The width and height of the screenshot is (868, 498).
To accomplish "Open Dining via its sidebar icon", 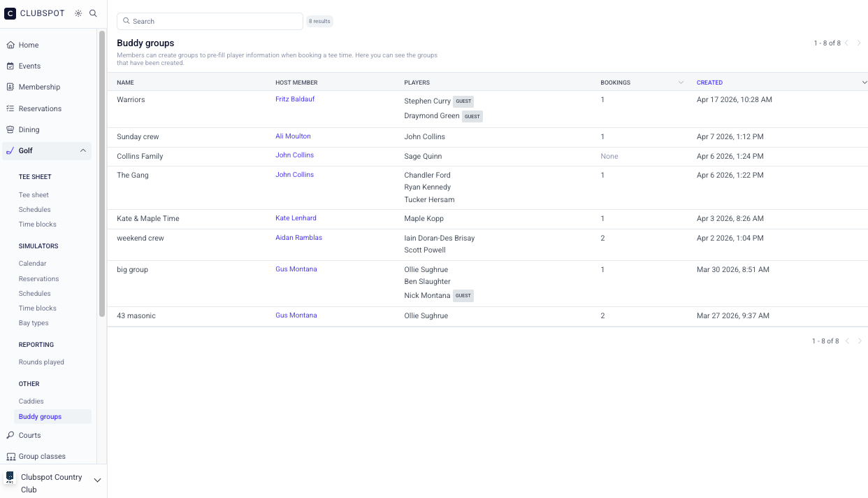I will (x=10, y=129).
